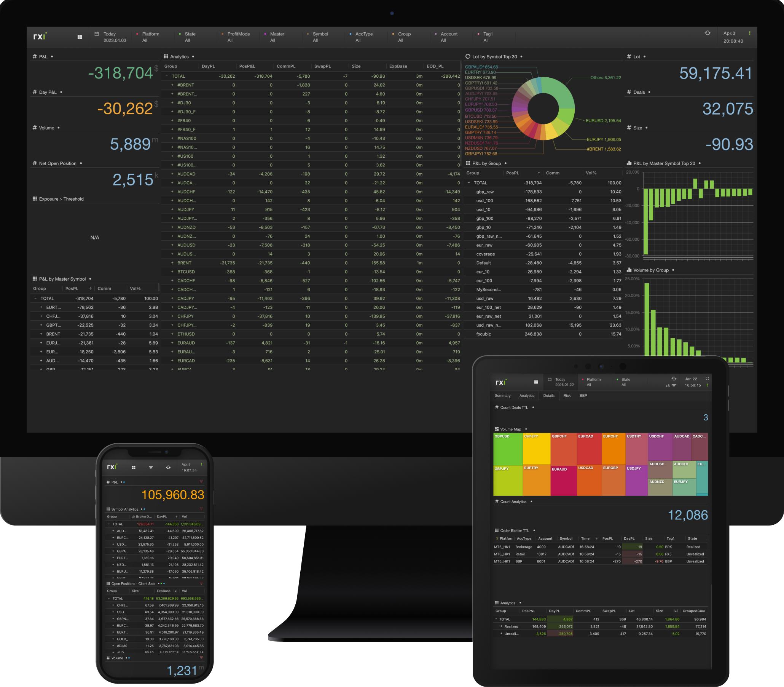Enter fullscreen using the tablet's expand icon
This screenshot has width=784, height=687.
coord(707,379)
